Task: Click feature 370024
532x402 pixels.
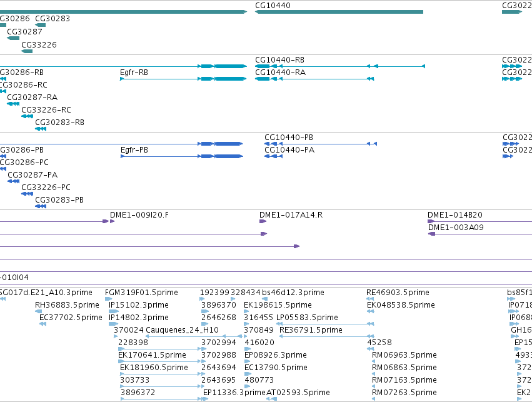Action: (x=116, y=336)
